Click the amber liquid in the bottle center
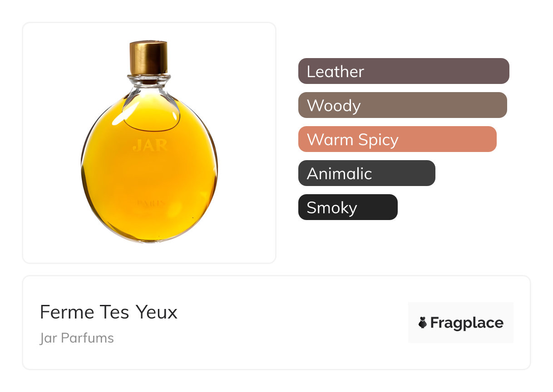 (x=150, y=177)
